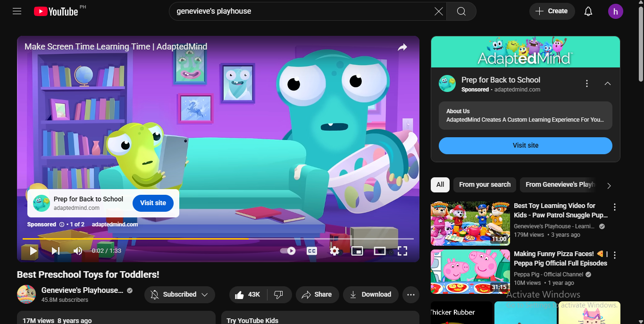Select the "From your search" chip
644x324 pixels.
tap(485, 185)
